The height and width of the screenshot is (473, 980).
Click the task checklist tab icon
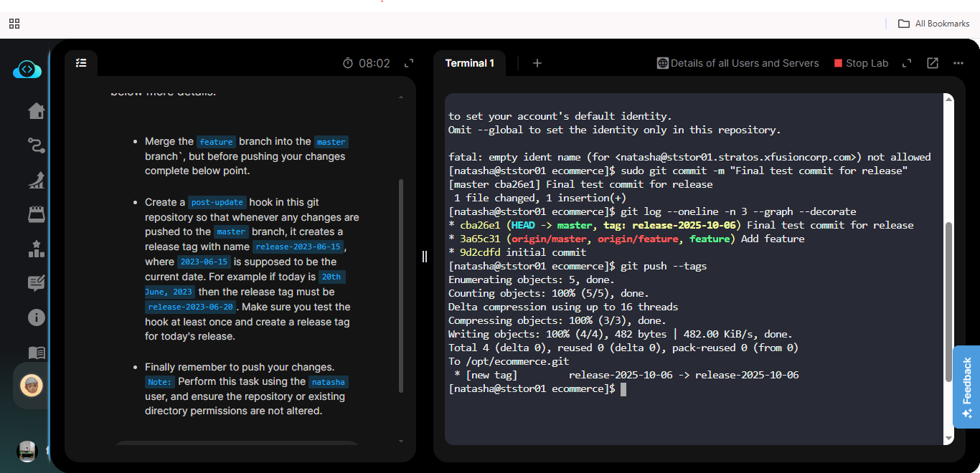pyautogui.click(x=81, y=63)
